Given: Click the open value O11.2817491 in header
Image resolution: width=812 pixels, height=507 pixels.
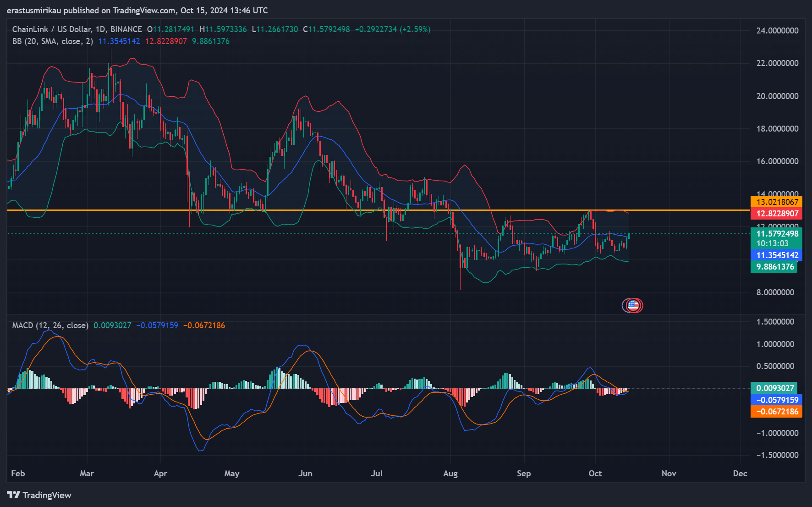Looking at the screenshot, I should [x=170, y=29].
